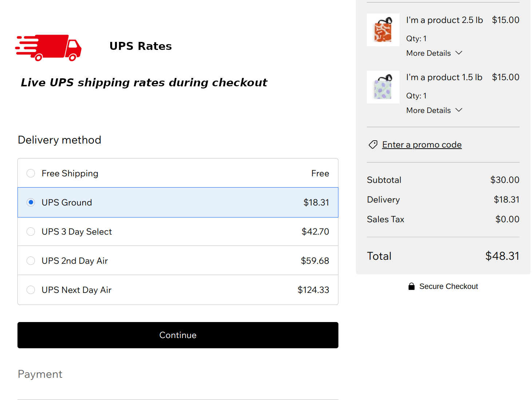Screen dimensions: 532x400
Task: Open the green tote bag product thumbnail
Action: 383,87
